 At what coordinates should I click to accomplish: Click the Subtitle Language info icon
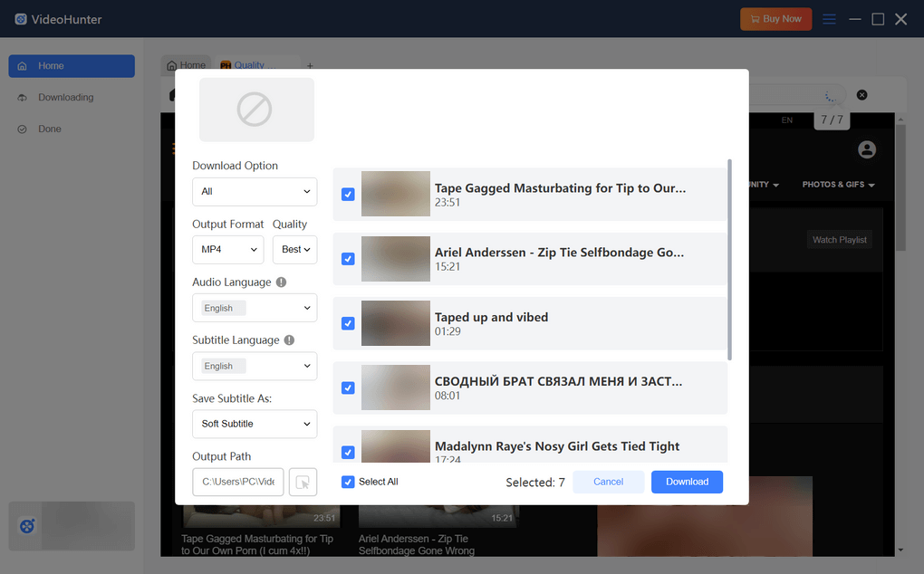point(289,340)
